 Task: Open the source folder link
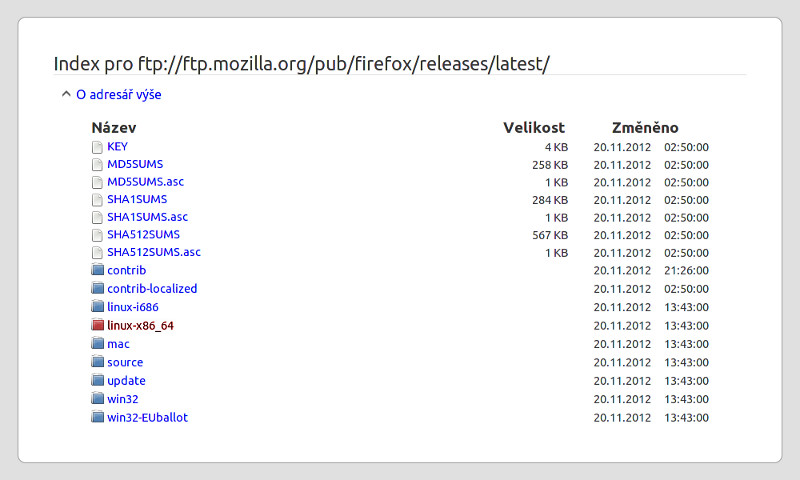[125, 362]
